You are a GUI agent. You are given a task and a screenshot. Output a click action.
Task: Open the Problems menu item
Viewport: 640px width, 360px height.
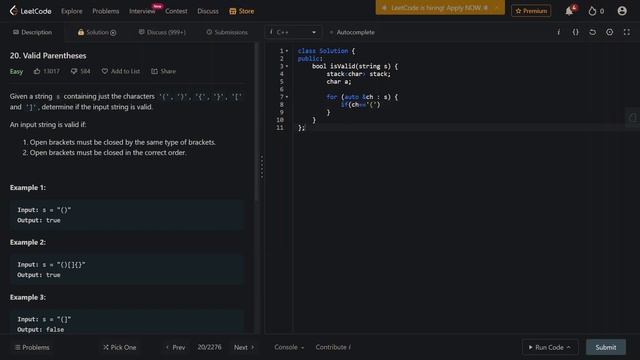(105, 11)
